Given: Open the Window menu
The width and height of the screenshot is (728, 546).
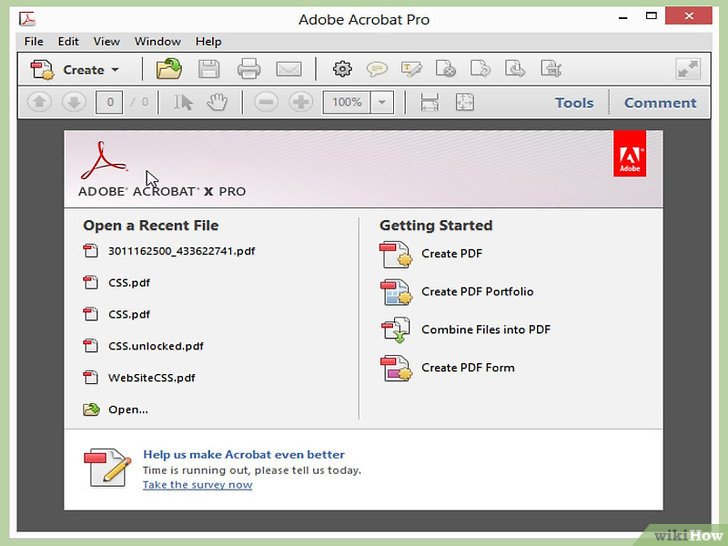Looking at the screenshot, I should (157, 41).
